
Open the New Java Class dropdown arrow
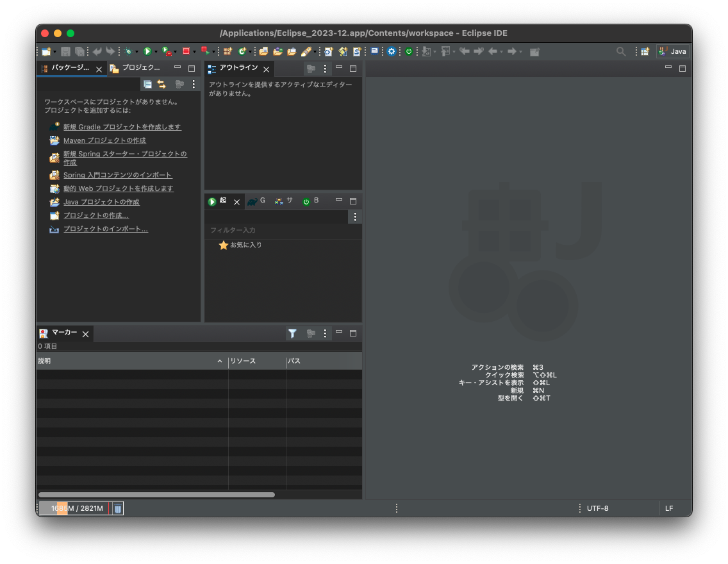(x=250, y=52)
